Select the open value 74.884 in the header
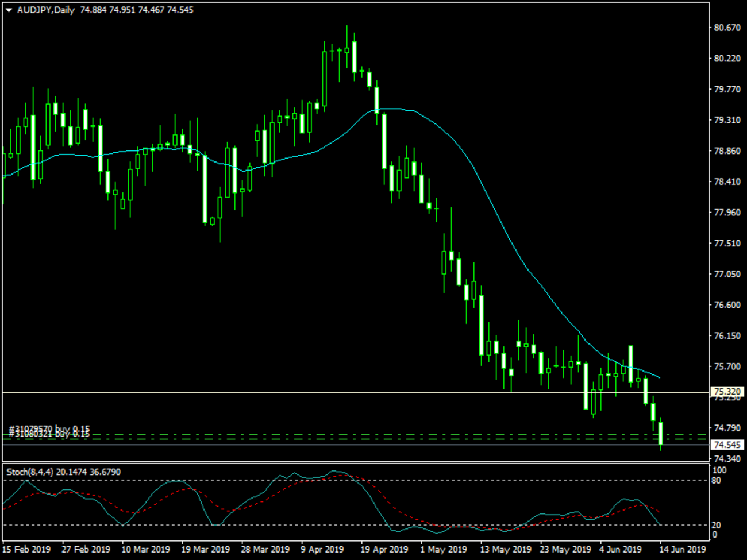This screenshot has height=560, width=747. [x=93, y=10]
